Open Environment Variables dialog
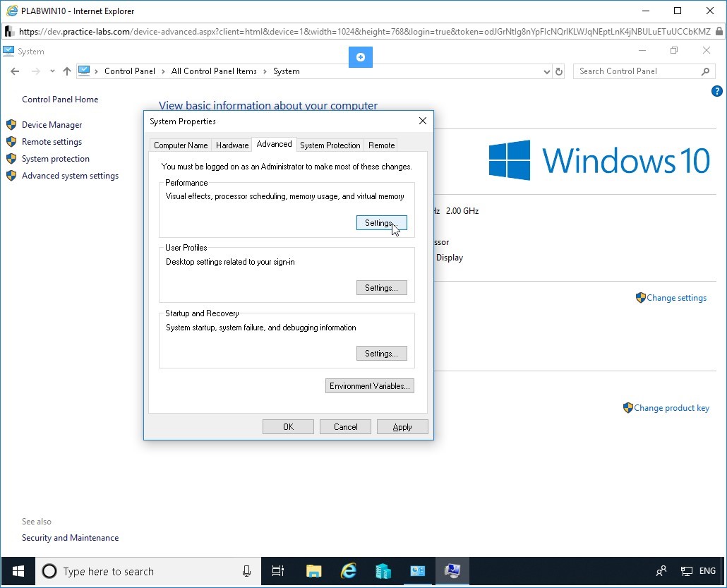This screenshot has width=727, height=588. [370, 386]
